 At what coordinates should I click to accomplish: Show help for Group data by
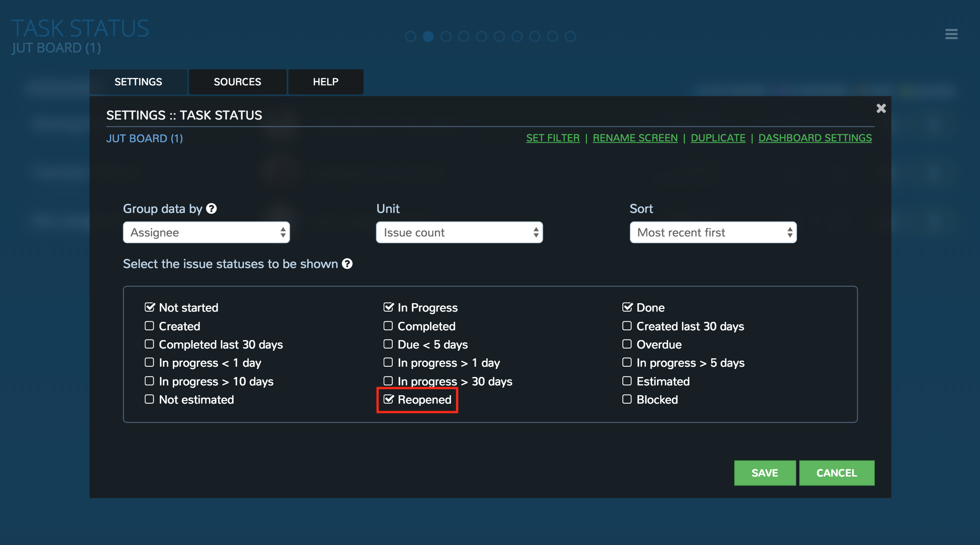pos(211,208)
